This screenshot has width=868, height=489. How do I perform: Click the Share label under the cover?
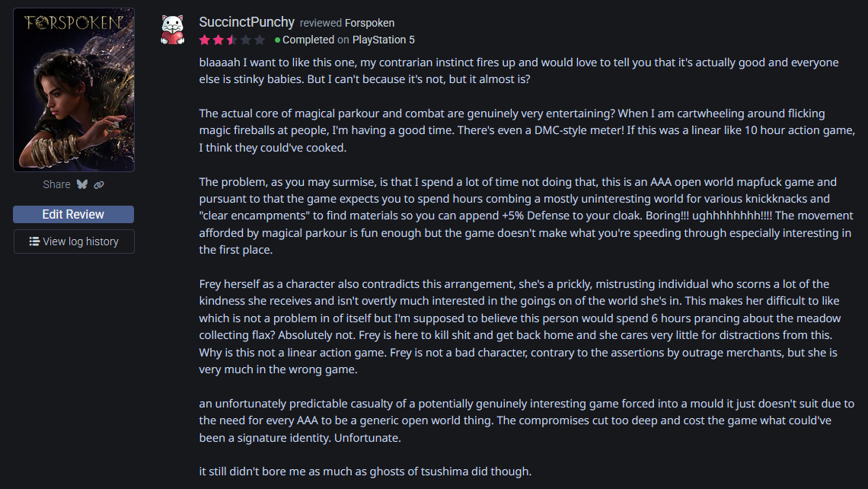click(56, 184)
